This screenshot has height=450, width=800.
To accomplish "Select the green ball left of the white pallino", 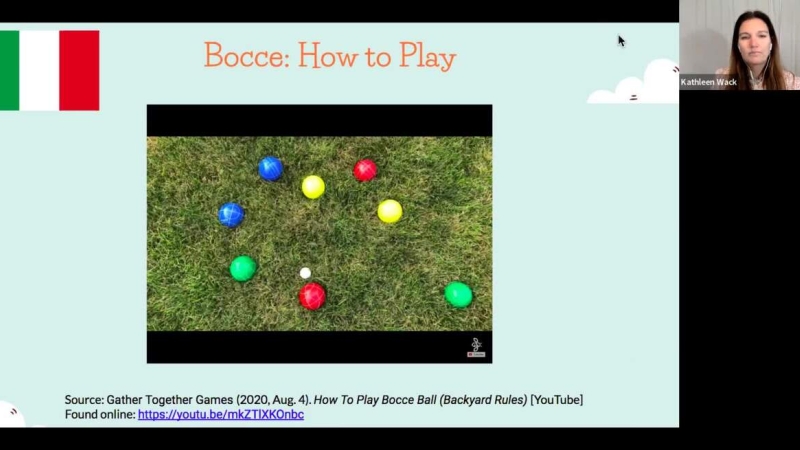I will pos(243,268).
